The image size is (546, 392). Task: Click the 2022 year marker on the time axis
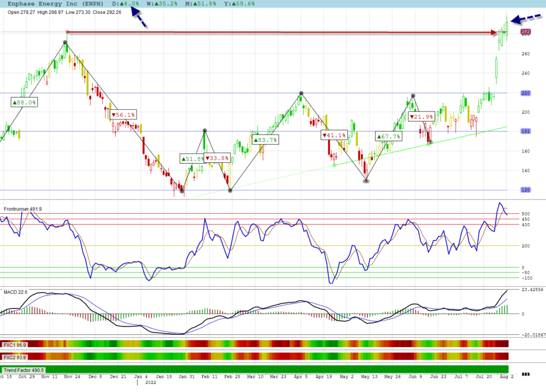150,382
